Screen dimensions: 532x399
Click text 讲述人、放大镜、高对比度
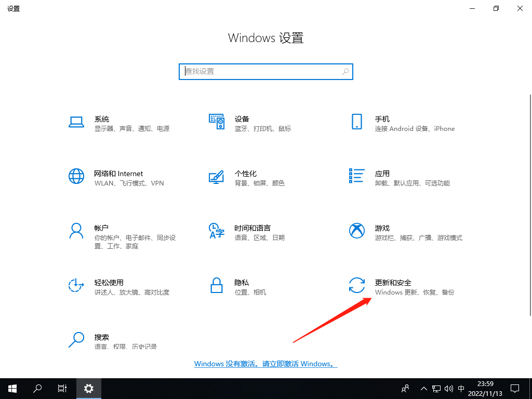(132, 292)
